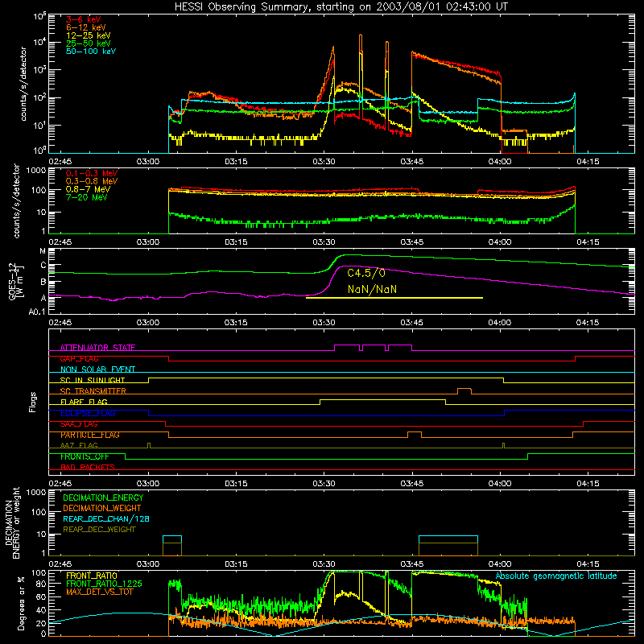The height and width of the screenshot is (644, 644).
Task: Click the 'A0.1' tick on GOES axis
Action: tap(37, 312)
